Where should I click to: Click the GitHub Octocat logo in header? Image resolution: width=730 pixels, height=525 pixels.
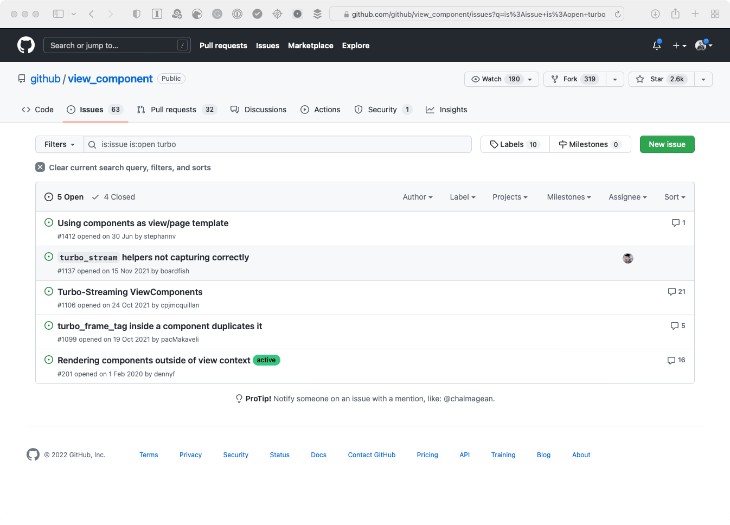26,45
